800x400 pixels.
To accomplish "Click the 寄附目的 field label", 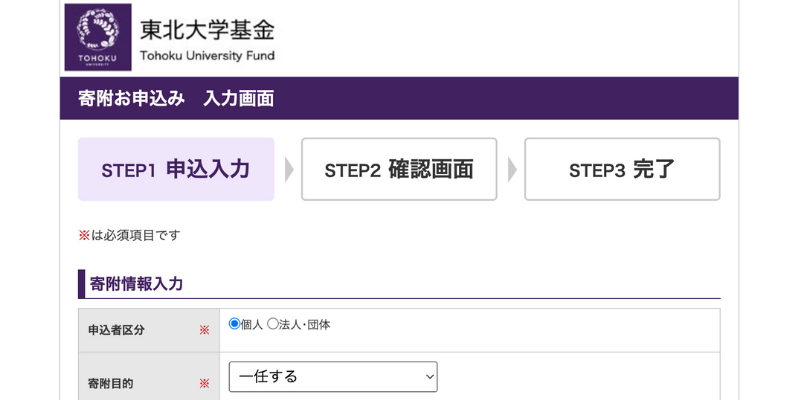I will 111,384.
